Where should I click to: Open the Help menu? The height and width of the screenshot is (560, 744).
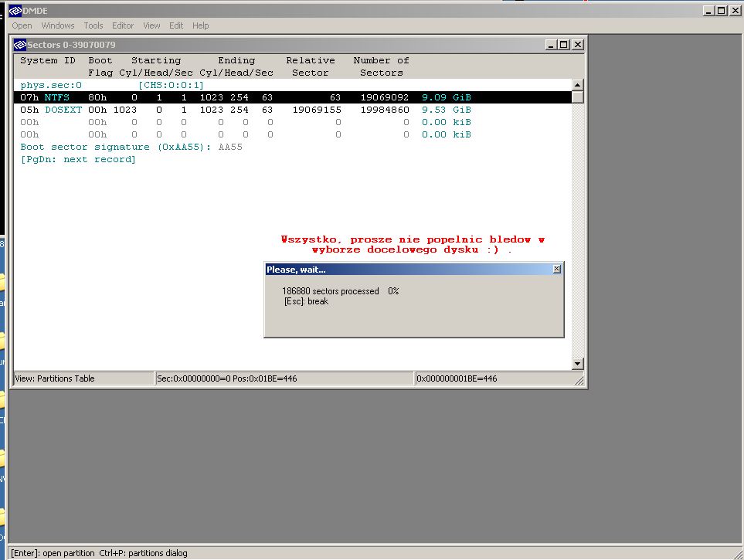[201, 25]
